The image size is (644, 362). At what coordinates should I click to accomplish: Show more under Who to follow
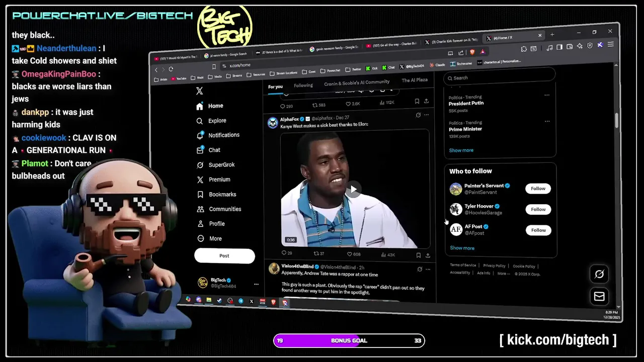coord(462,248)
